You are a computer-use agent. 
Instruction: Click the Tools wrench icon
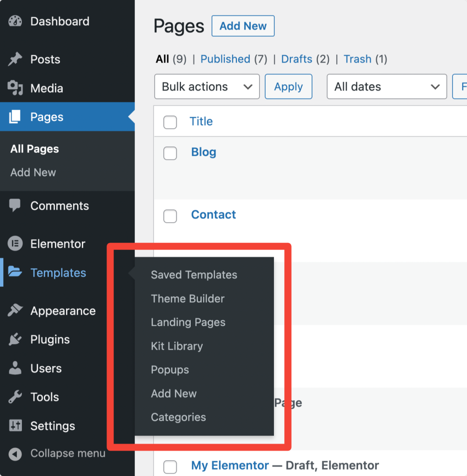pyautogui.click(x=15, y=397)
